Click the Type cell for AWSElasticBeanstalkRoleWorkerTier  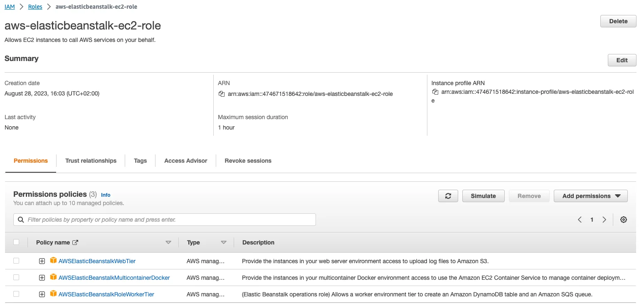click(205, 294)
